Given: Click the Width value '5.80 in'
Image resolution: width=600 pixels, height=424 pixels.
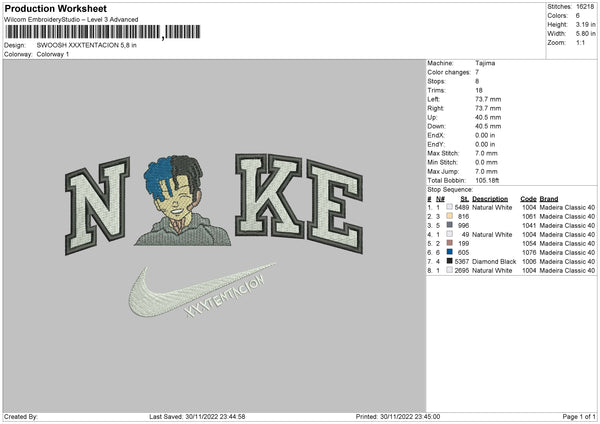Looking at the screenshot, I should coord(585,34).
